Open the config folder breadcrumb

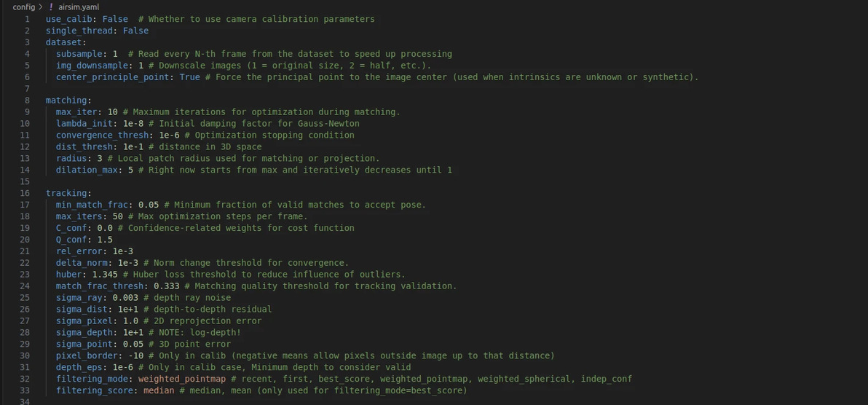[23, 7]
